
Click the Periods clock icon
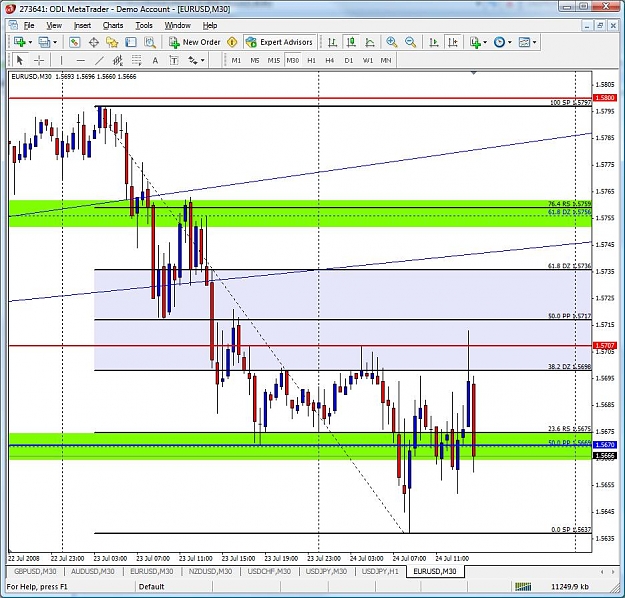pos(499,42)
